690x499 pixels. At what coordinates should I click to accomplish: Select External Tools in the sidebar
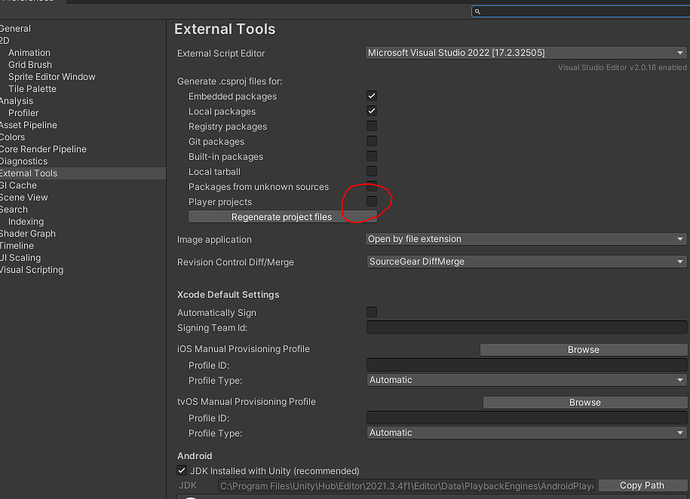point(29,173)
